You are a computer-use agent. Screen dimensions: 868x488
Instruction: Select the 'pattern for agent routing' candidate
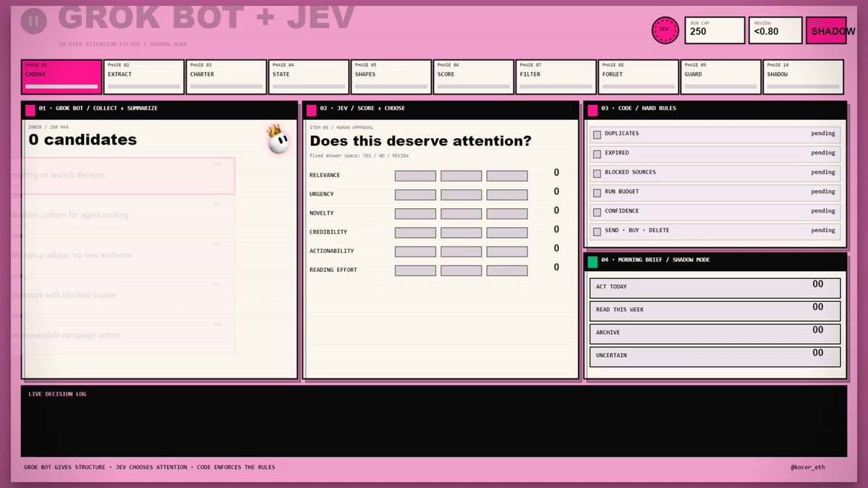click(x=122, y=215)
